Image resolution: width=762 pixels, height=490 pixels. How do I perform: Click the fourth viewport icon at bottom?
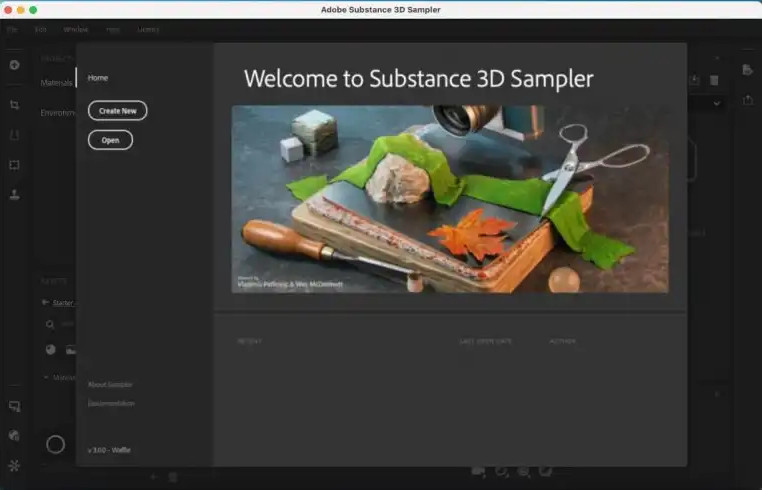click(546, 472)
